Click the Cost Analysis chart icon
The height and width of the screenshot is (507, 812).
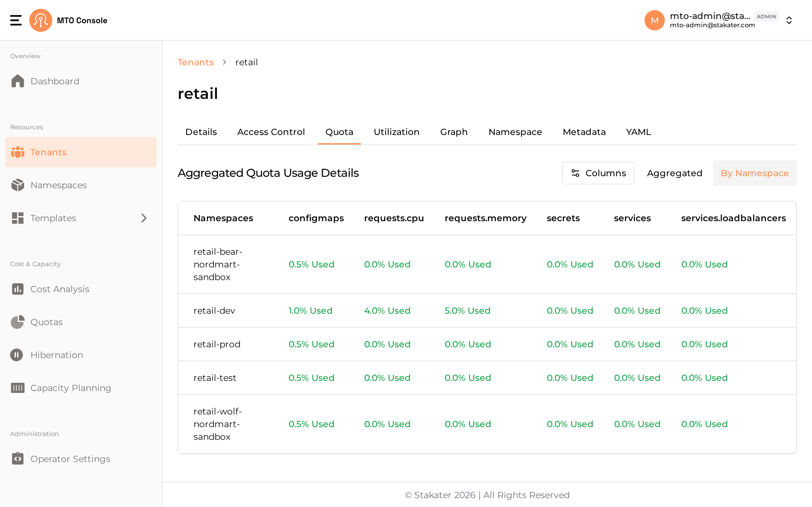(17, 289)
